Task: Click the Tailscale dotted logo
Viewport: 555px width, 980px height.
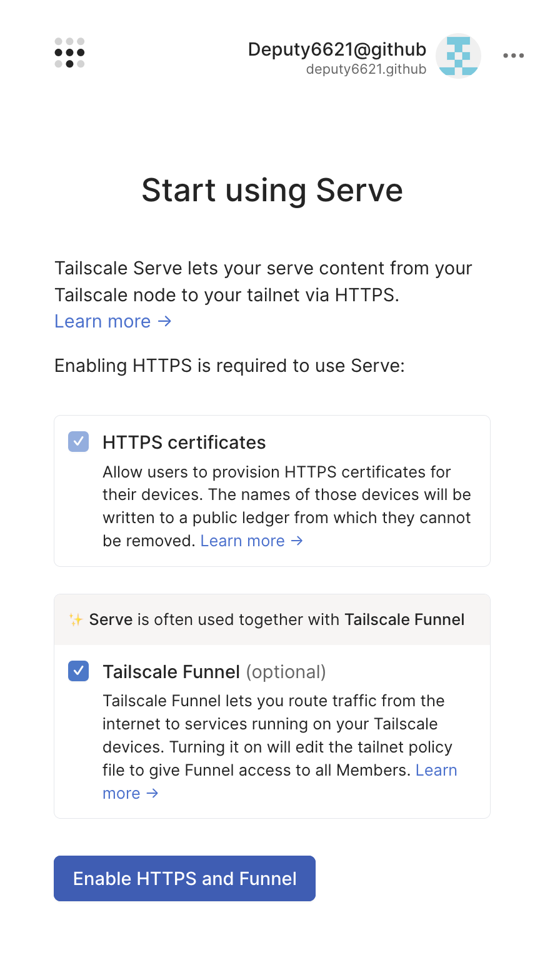Action: [69, 52]
